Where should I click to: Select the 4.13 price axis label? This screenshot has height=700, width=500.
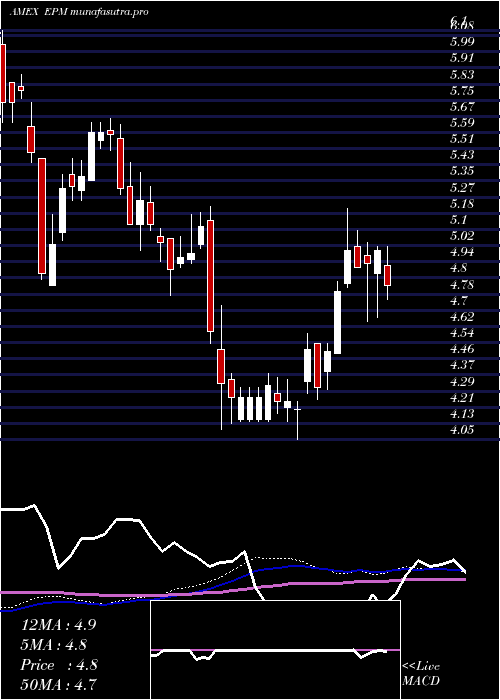[462, 414]
